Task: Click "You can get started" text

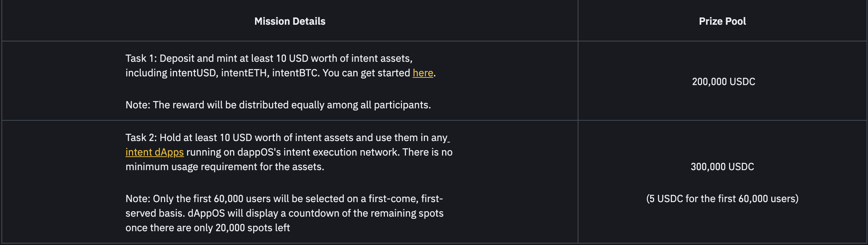Action: [x=366, y=73]
